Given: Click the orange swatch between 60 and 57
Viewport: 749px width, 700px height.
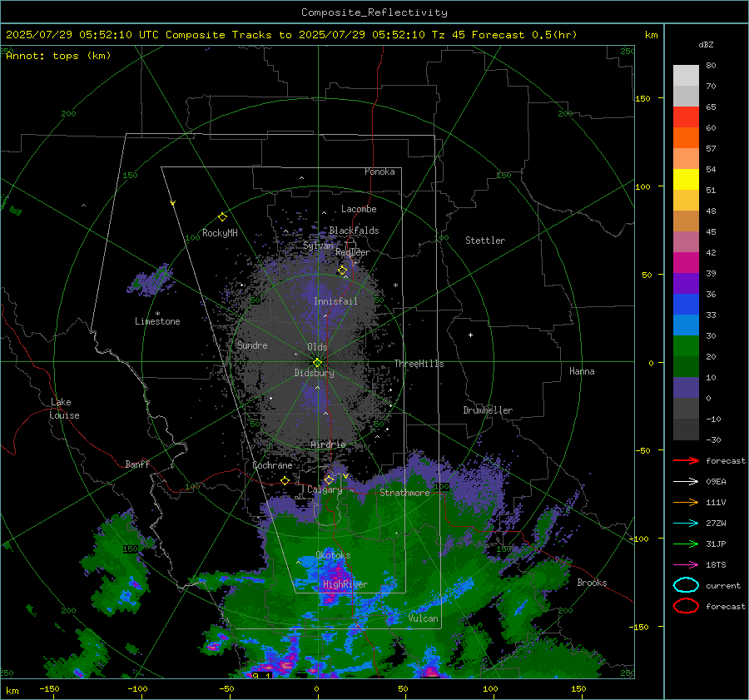Looking at the screenshot, I should [686, 138].
